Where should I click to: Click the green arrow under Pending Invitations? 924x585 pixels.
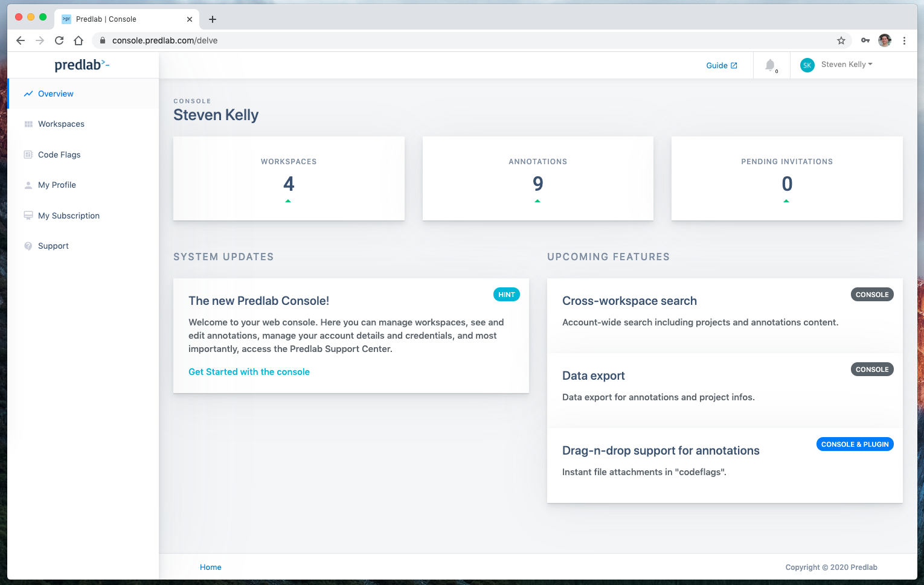[x=786, y=201]
